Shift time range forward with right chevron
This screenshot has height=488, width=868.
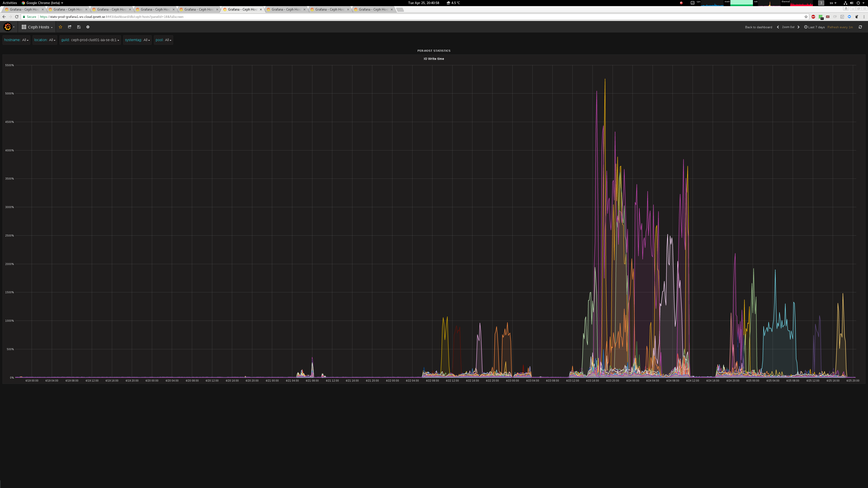point(798,27)
